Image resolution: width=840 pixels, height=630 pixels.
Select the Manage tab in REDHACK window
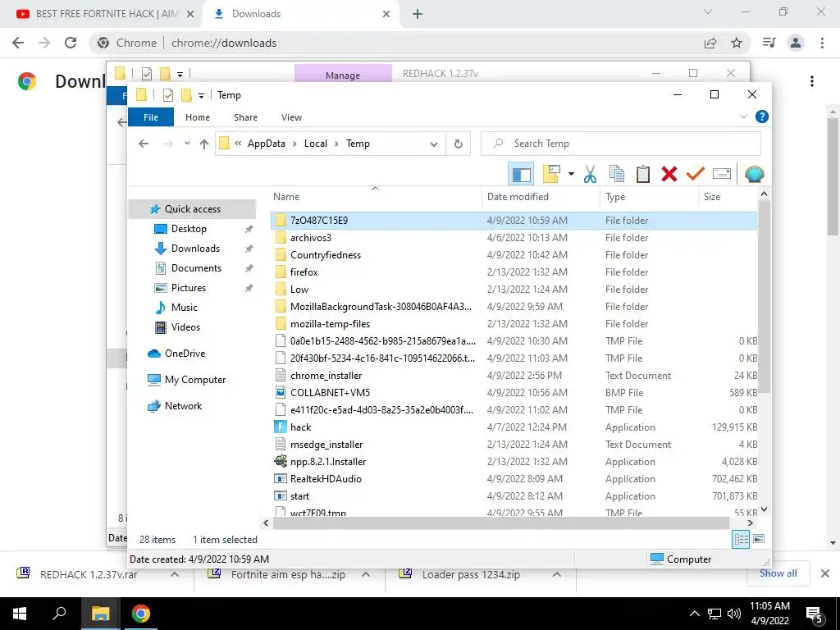[x=343, y=75]
